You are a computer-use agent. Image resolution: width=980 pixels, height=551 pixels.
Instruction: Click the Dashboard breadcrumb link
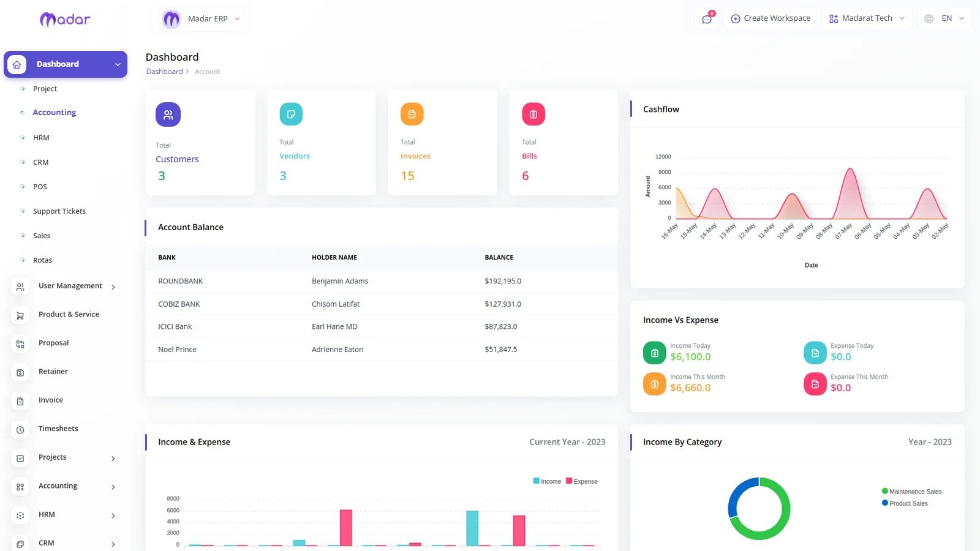click(x=164, y=72)
